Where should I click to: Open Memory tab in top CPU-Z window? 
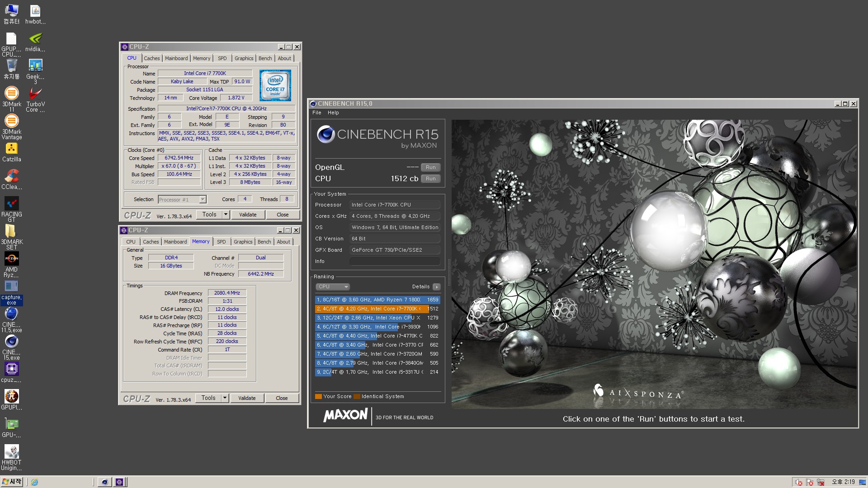tap(202, 58)
